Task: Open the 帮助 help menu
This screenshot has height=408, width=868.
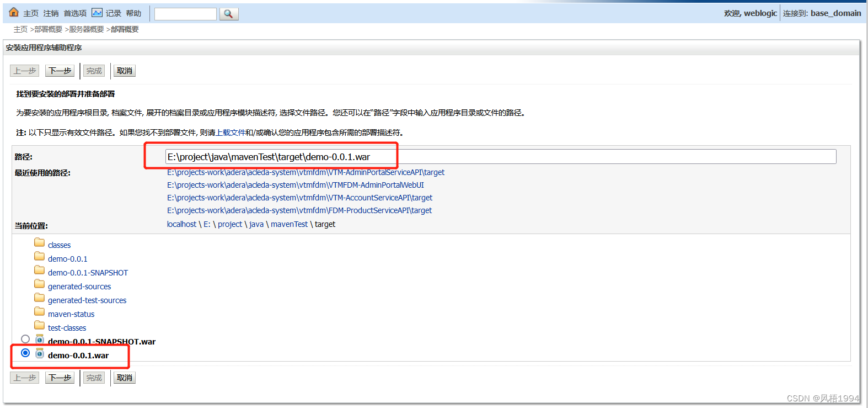Action: (133, 13)
